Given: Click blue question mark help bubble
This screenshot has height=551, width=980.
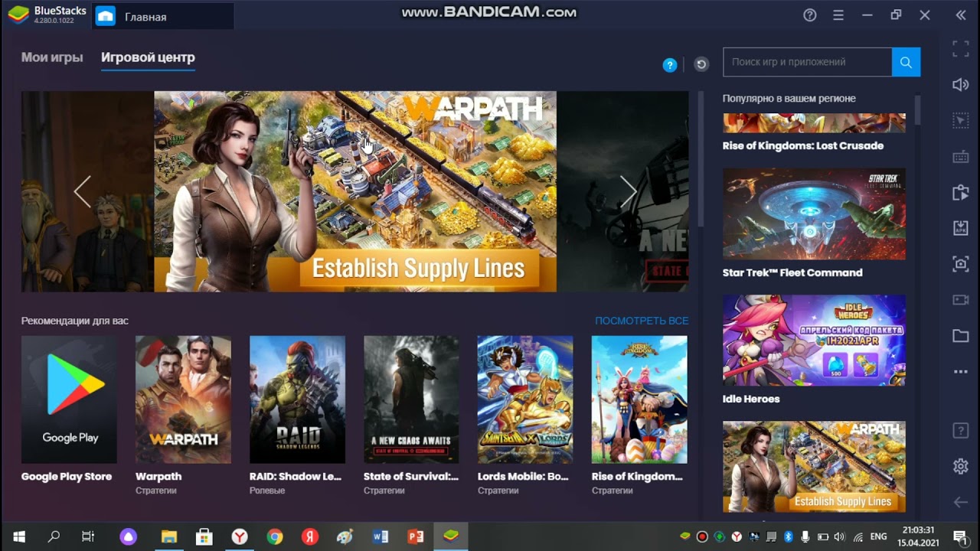Looking at the screenshot, I should (x=670, y=65).
